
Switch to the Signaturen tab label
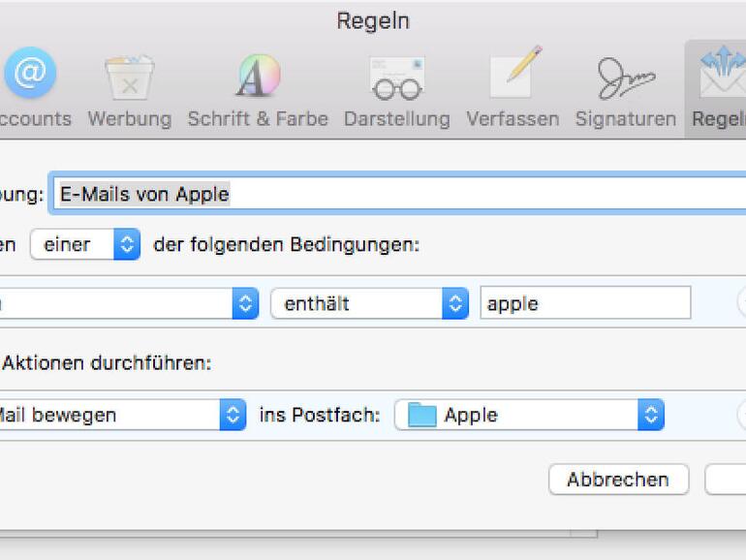(626, 119)
